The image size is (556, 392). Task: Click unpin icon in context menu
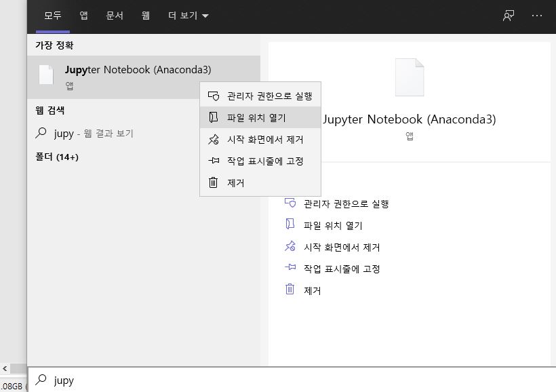click(214, 140)
